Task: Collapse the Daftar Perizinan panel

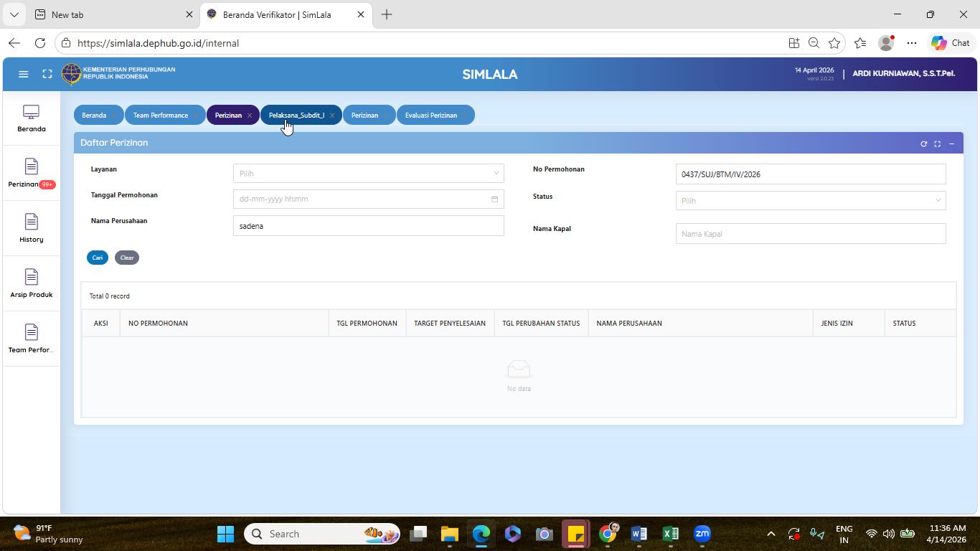Action: click(951, 143)
